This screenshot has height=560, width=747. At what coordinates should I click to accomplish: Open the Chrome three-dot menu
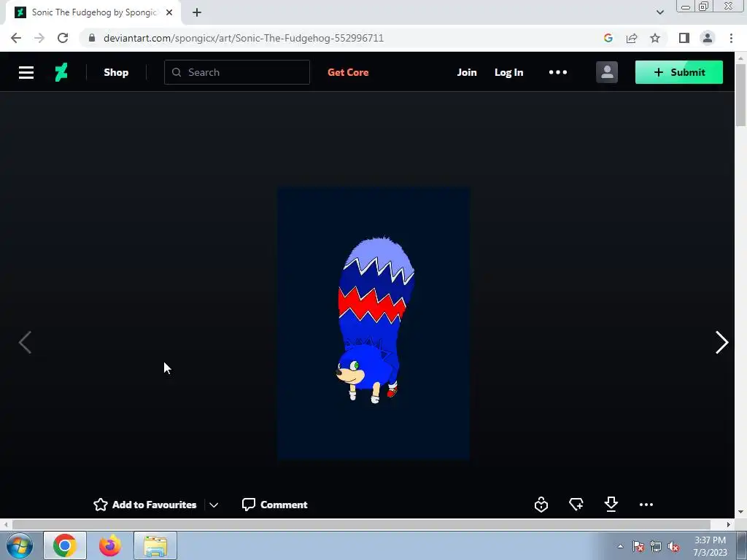tap(731, 38)
